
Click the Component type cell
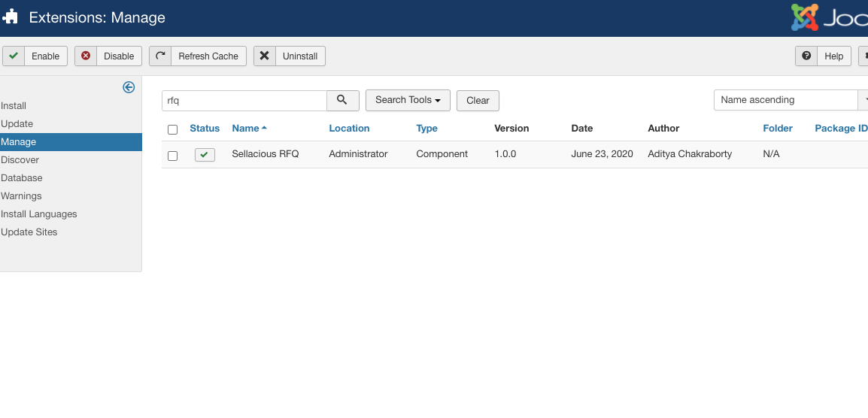tap(442, 154)
